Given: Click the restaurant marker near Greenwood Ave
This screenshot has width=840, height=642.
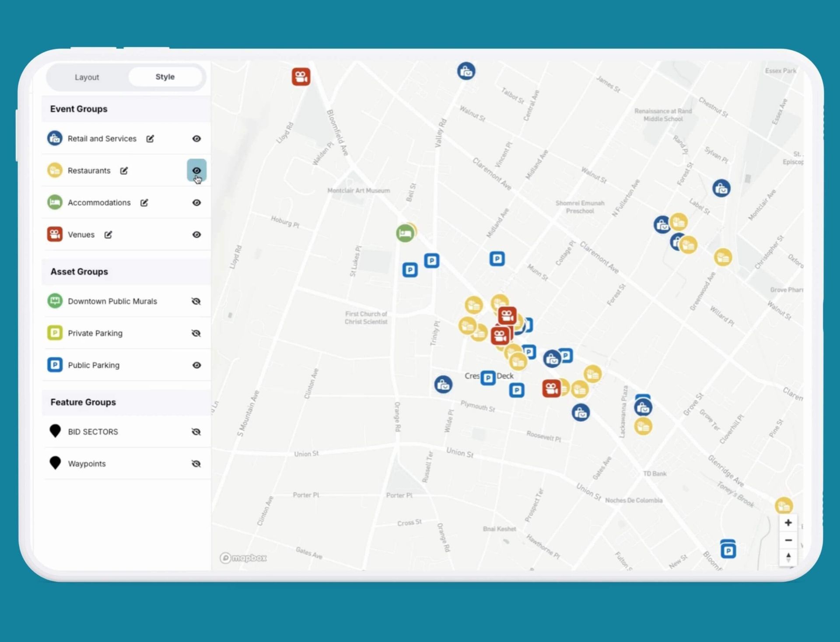Looking at the screenshot, I should point(723,257).
